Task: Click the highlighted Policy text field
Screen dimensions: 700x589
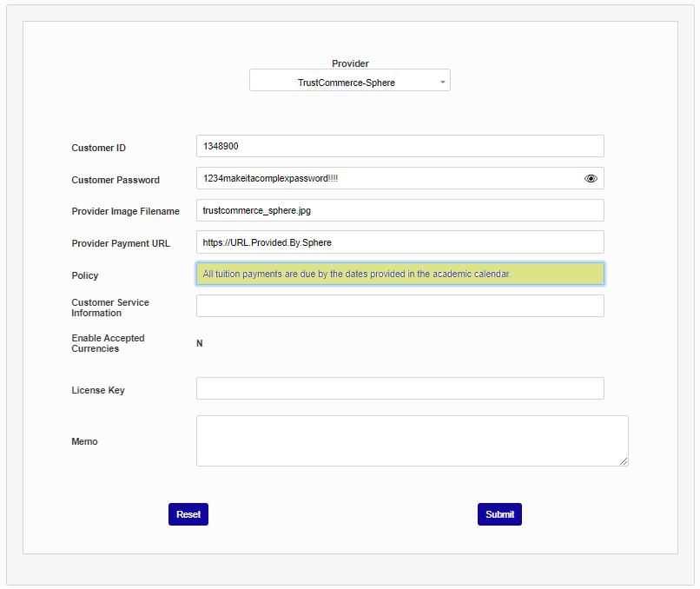Action: click(400, 274)
